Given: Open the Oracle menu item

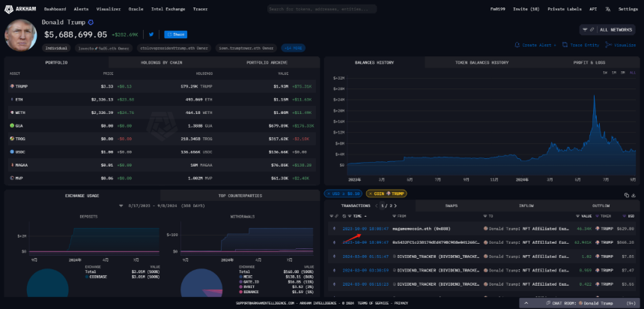Looking at the screenshot, I should coord(136,9).
